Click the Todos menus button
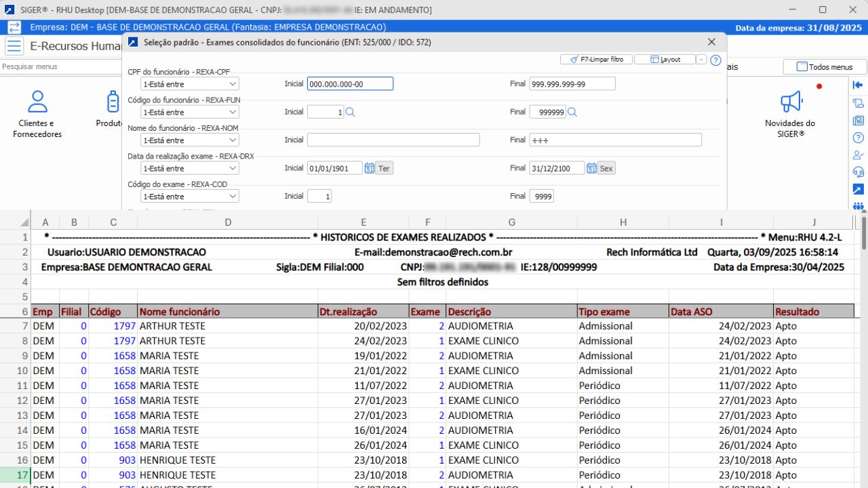The width and height of the screenshot is (868, 488). pos(825,67)
